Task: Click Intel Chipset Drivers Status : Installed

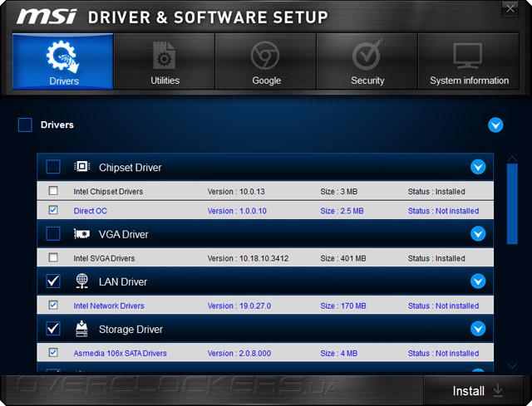Action: [x=436, y=192]
